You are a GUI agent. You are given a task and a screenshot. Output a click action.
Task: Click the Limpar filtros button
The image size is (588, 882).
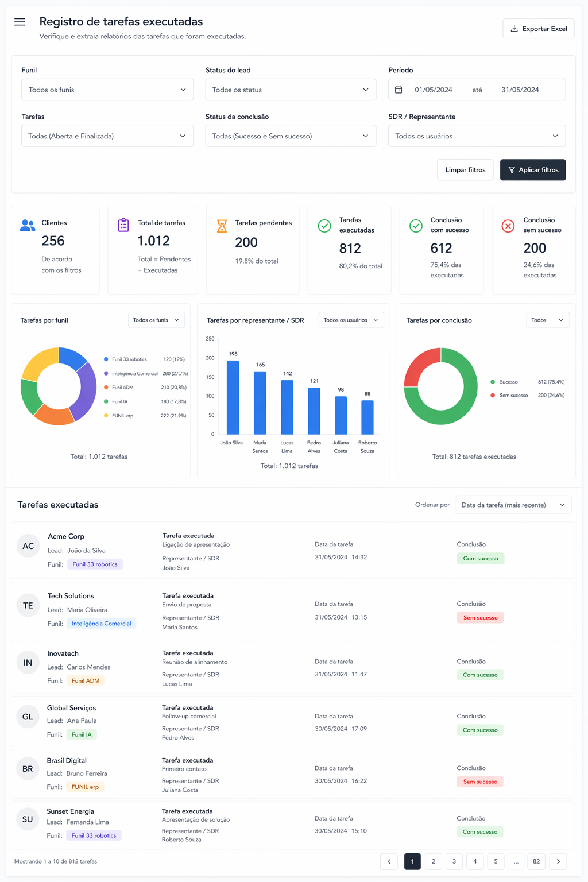(465, 170)
